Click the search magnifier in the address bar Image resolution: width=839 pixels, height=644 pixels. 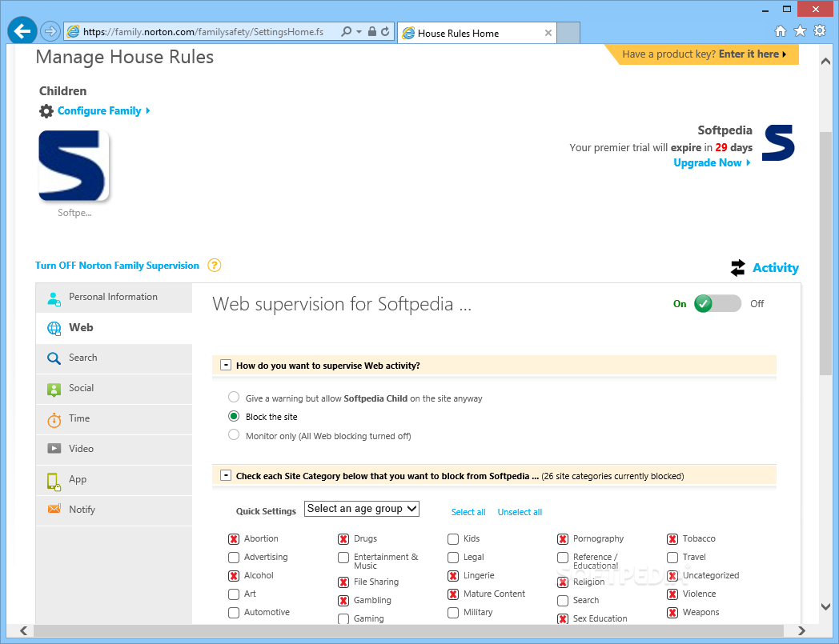click(346, 31)
